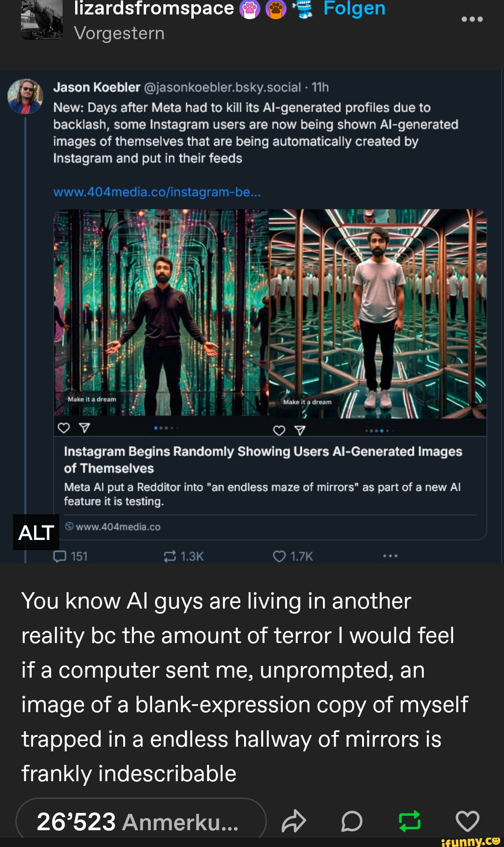The height and width of the screenshot is (847, 504).
Task: Open the lizardsfromspace username
Action: point(154,8)
